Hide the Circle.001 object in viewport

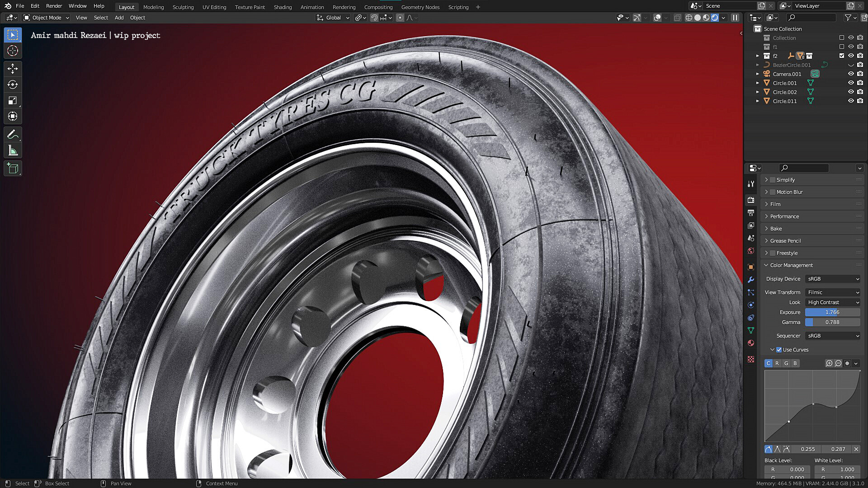click(851, 83)
